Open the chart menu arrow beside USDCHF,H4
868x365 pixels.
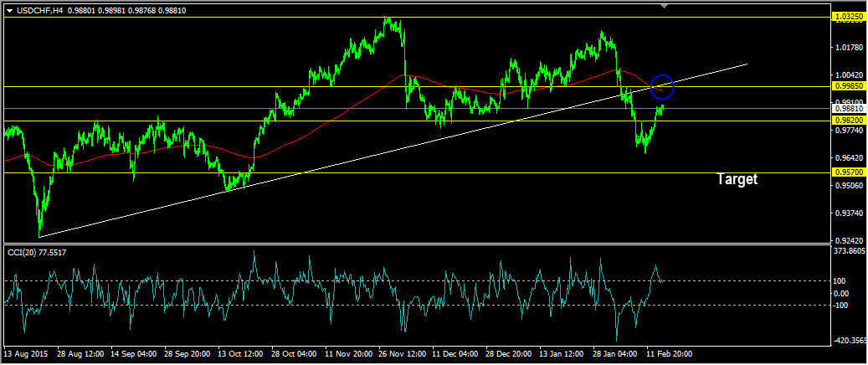click(9, 10)
